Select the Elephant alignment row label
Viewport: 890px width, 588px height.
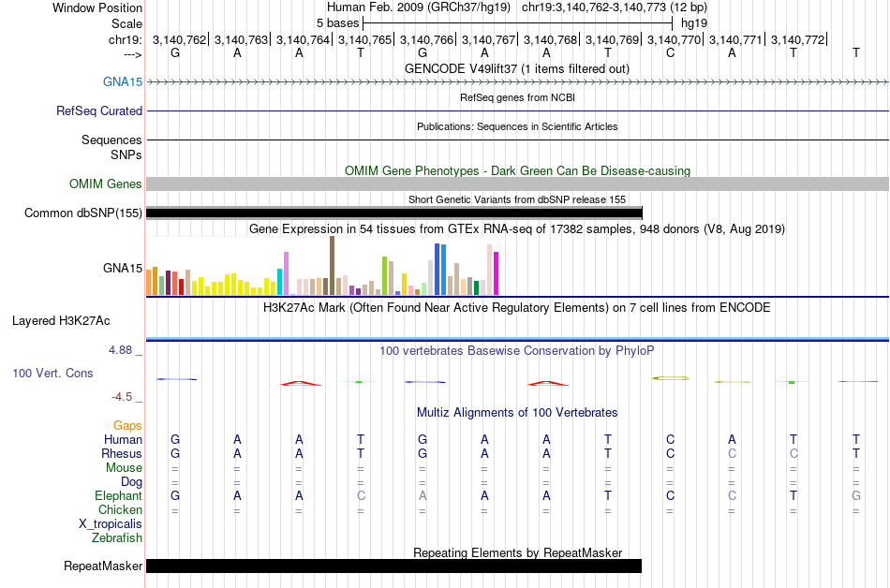[118, 495]
